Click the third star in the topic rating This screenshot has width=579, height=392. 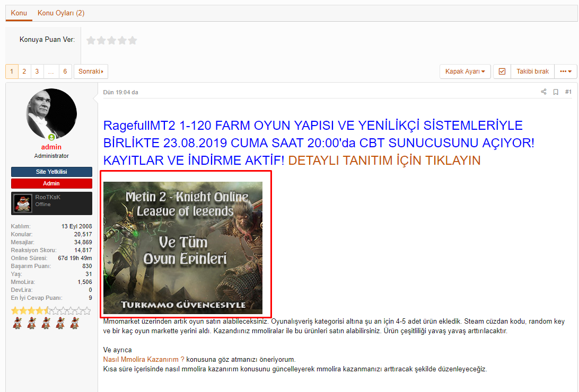112,40
